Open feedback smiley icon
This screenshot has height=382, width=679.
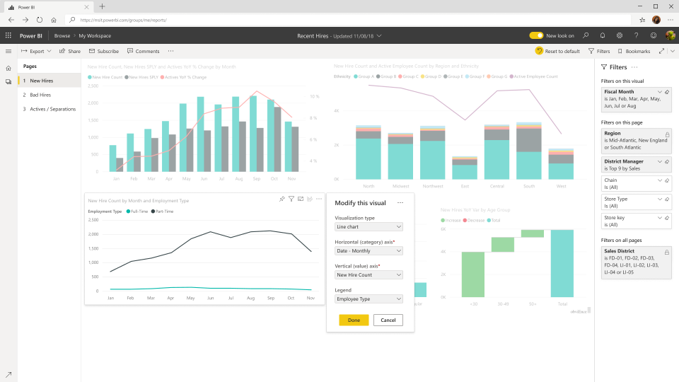pyautogui.click(x=653, y=36)
